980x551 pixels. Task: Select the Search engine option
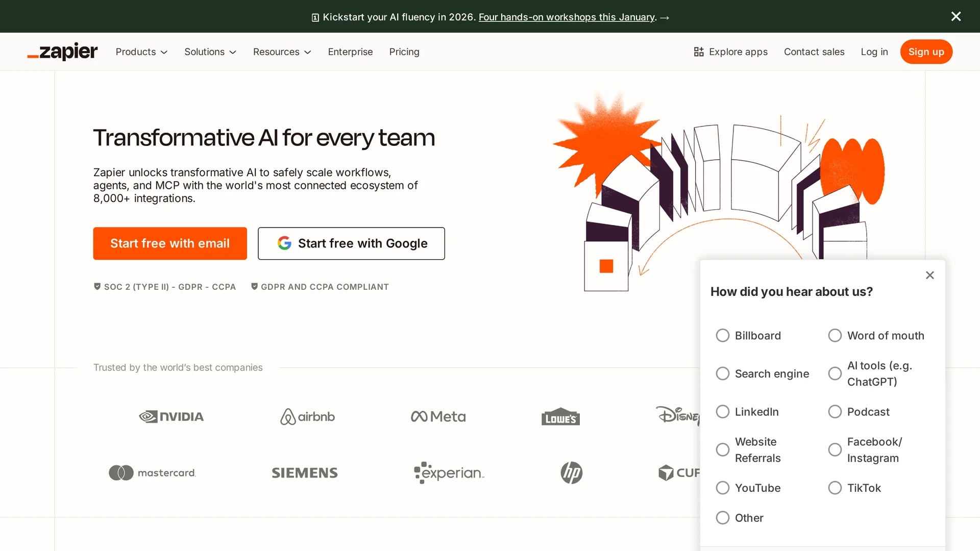pyautogui.click(x=722, y=374)
